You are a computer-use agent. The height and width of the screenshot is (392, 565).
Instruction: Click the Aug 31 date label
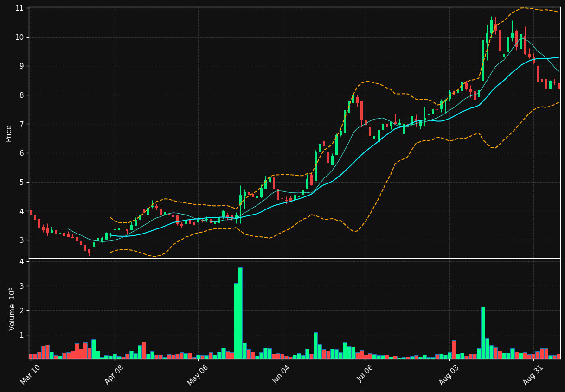click(533, 374)
